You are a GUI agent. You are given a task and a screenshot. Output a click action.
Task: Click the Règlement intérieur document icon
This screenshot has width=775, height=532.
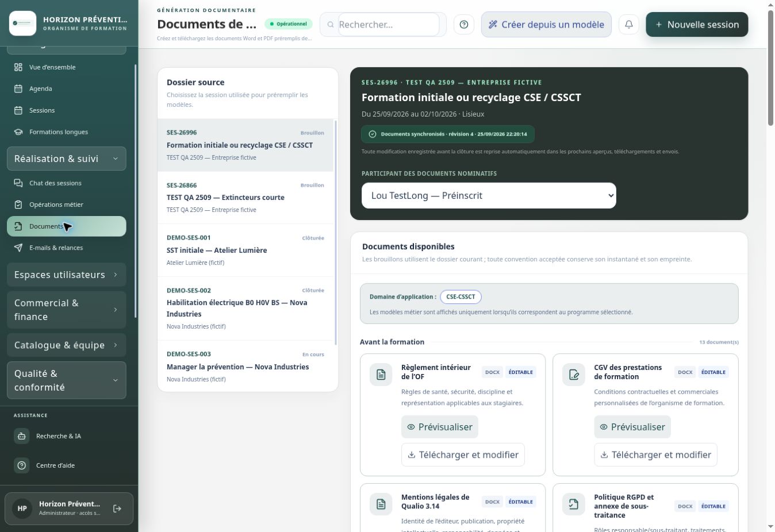pyautogui.click(x=381, y=375)
